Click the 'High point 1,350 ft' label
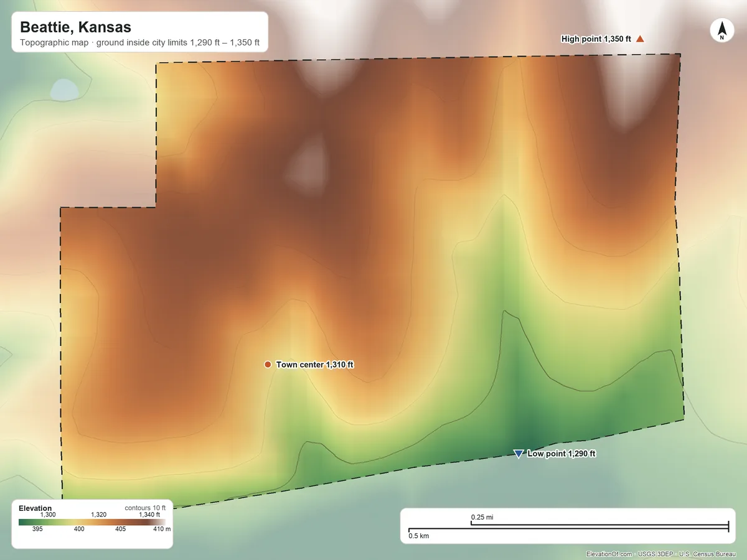This screenshot has width=747, height=560. (596, 39)
